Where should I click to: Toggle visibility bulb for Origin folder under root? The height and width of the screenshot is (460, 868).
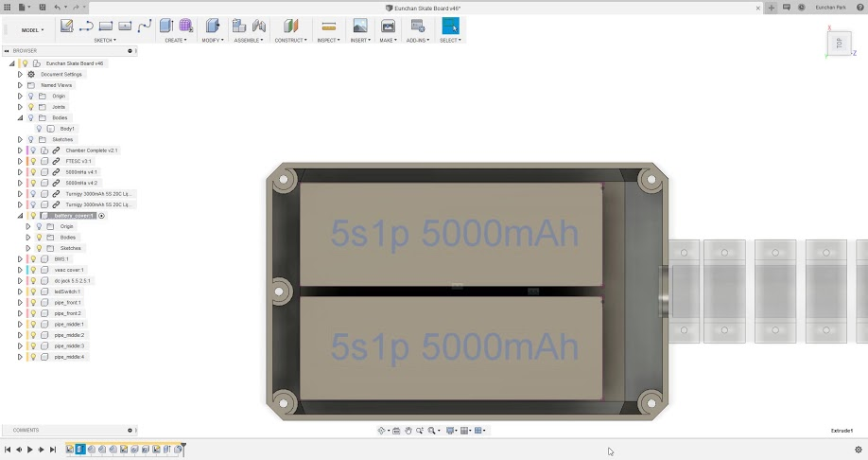pos(31,96)
